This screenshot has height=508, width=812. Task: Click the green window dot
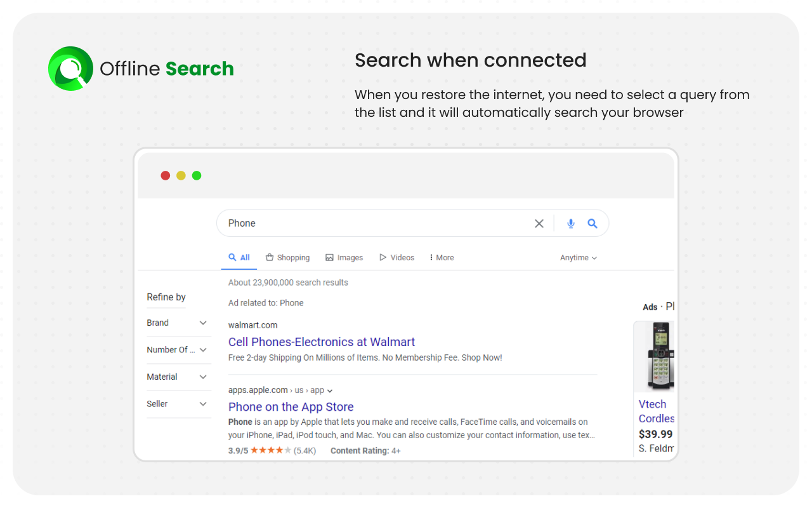[x=197, y=175]
